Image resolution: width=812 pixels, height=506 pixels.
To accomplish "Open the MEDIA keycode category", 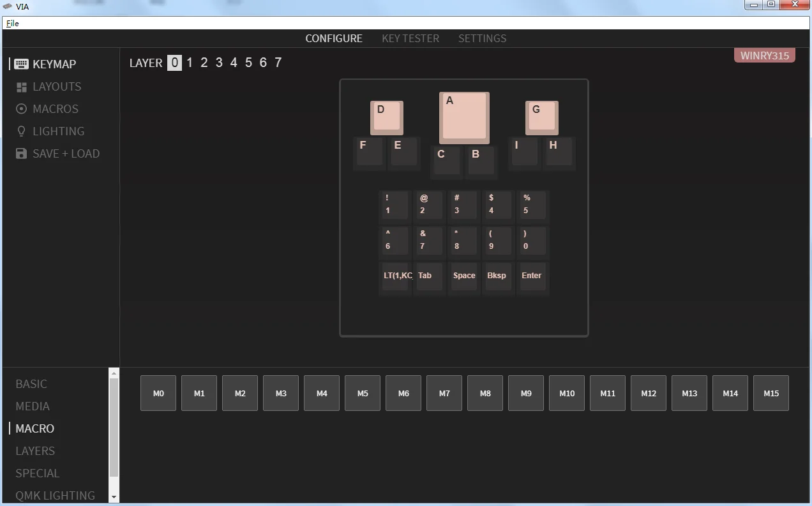I will click(33, 406).
